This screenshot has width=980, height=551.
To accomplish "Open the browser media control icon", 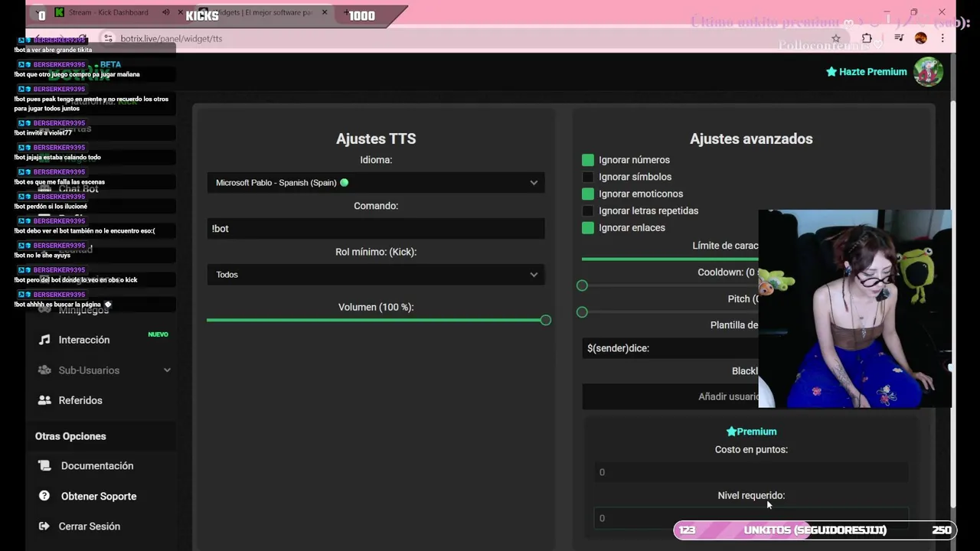I will pyautogui.click(x=899, y=38).
